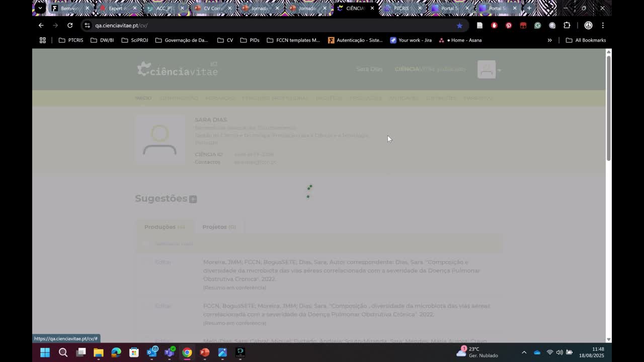Screen dimensions: 644x362
Task: Reload the Ciência Vitae page
Action: click(x=70, y=25)
